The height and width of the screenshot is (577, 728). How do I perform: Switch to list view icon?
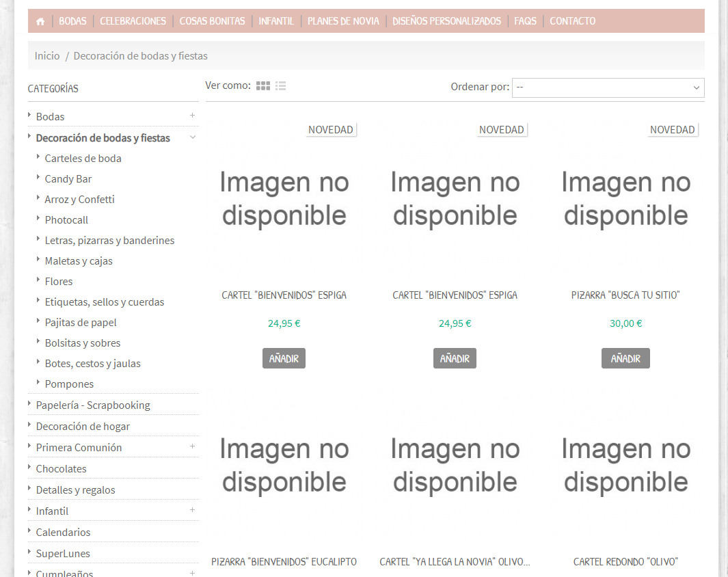coord(280,86)
